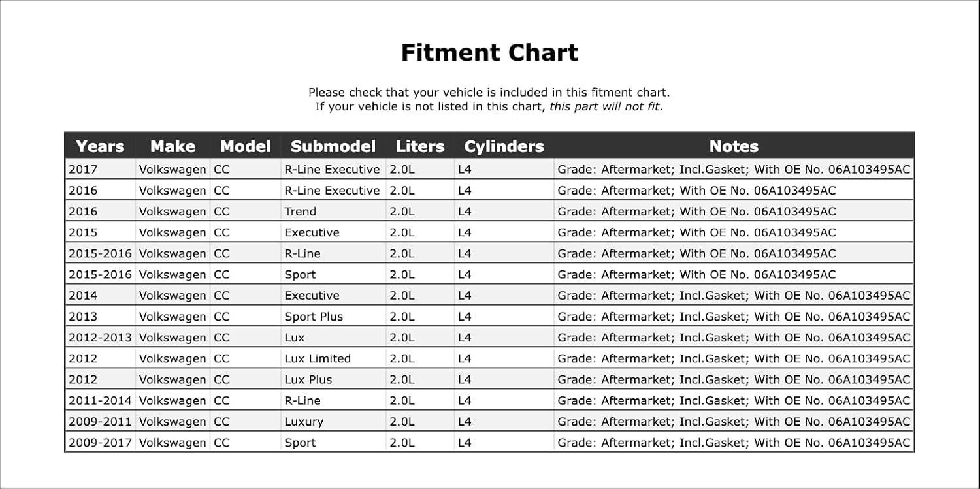Click the Fitment Chart title
980x489 pixels.
point(489,52)
